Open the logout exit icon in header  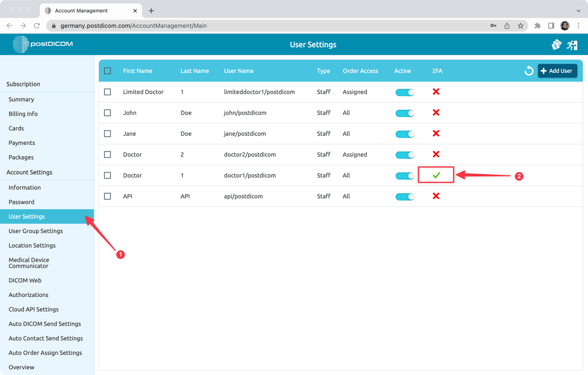[572, 44]
